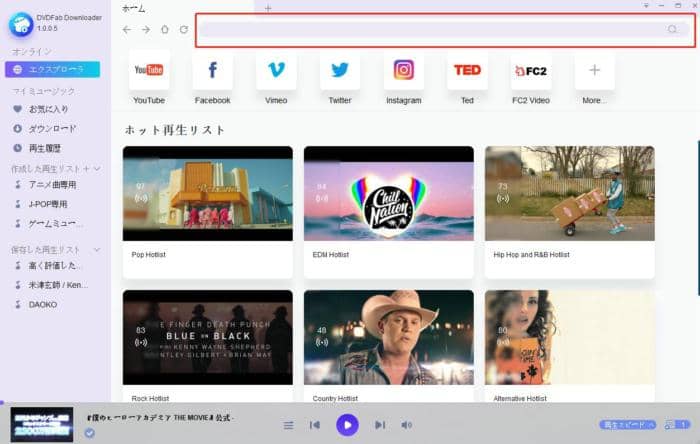
Task: Open the download queue counter icon
Action: coord(677,425)
